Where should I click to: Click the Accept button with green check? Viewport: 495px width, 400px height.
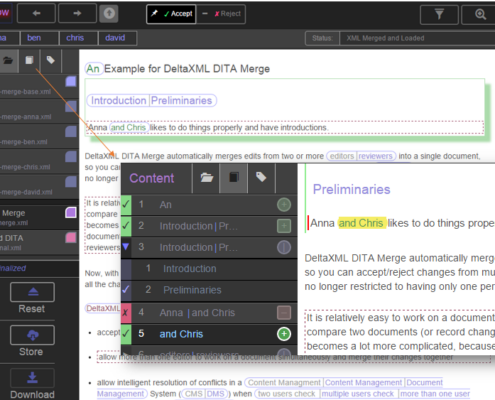tap(171, 14)
